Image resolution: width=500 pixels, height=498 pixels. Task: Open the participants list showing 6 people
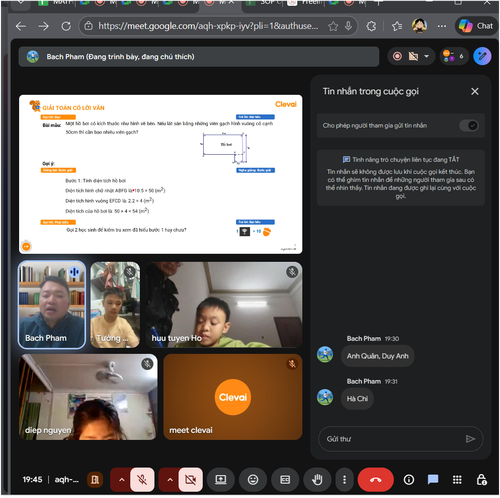click(x=454, y=56)
